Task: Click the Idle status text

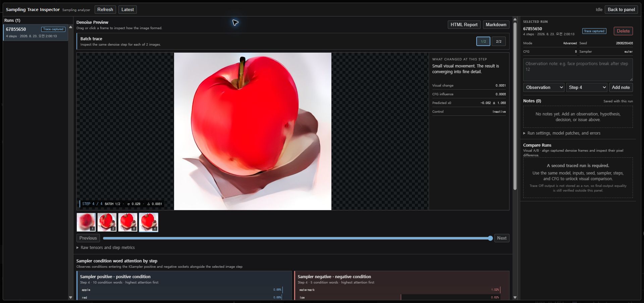Action: [x=599, y=10]
